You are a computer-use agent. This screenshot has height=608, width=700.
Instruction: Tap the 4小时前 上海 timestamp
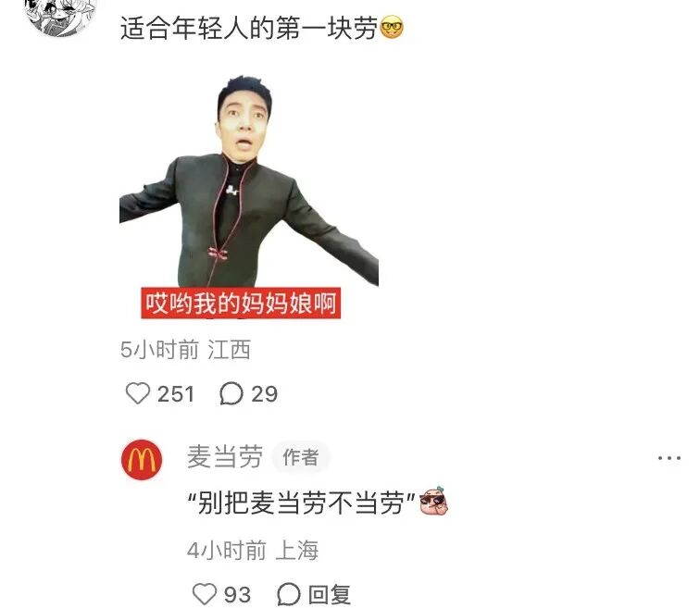[253, 550]
